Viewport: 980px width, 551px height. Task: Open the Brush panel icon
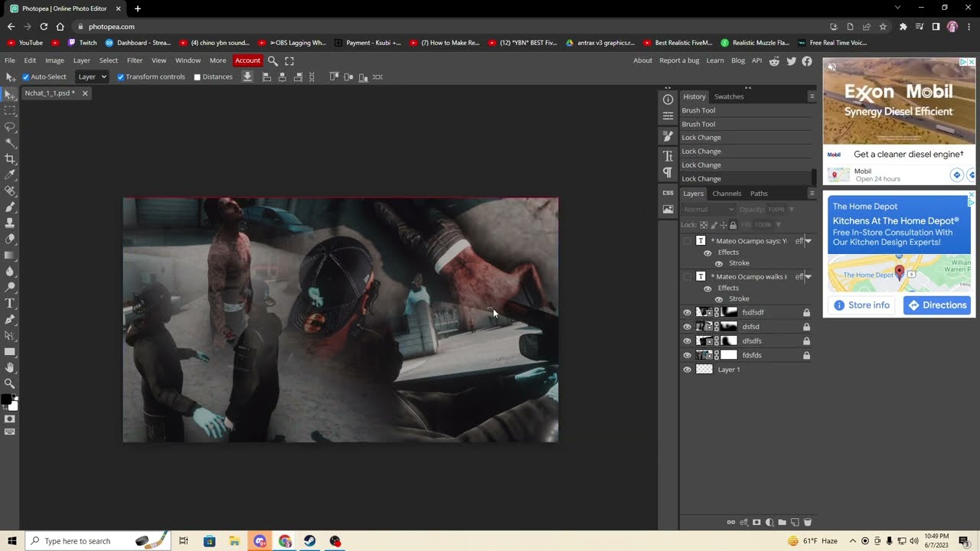coord(668,136)
